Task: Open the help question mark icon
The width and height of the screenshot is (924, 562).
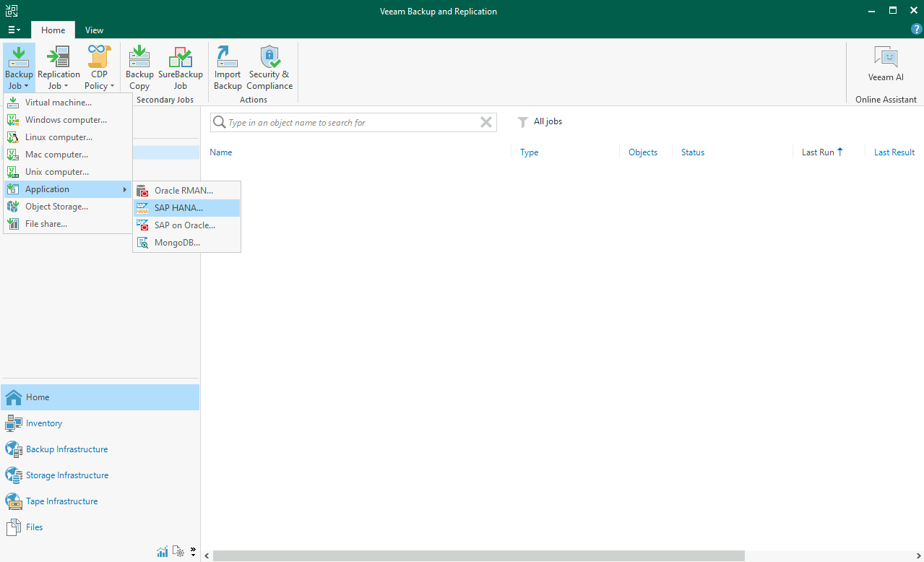Action: (x=916, y=30)
